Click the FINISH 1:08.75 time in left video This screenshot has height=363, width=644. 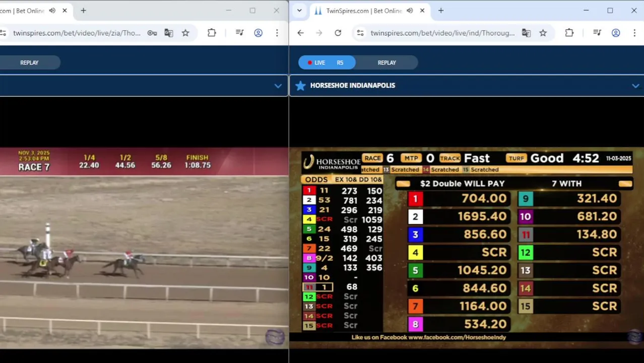[x=198, y=161]
